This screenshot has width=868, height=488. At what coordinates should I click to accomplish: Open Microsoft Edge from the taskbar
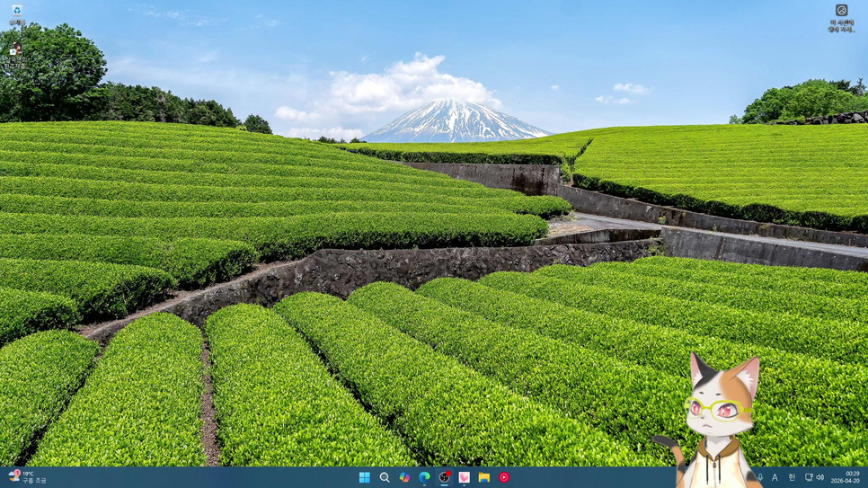coord(424,477)
